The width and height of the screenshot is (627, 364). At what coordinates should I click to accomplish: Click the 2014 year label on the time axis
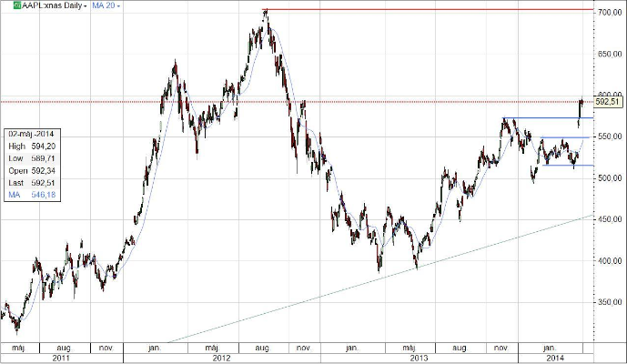click(x=555, y=358)
